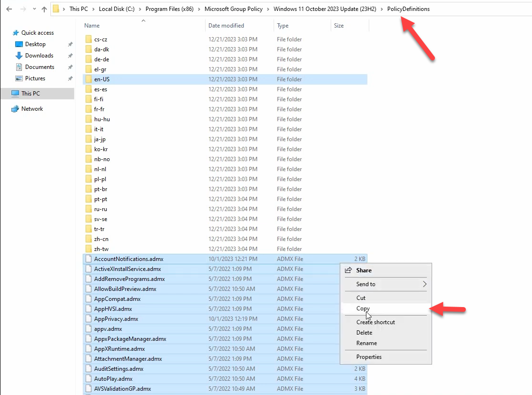The image size is (532, 395).
Task: Select the da-dk folder icon
Action: (x=89, y=49)
